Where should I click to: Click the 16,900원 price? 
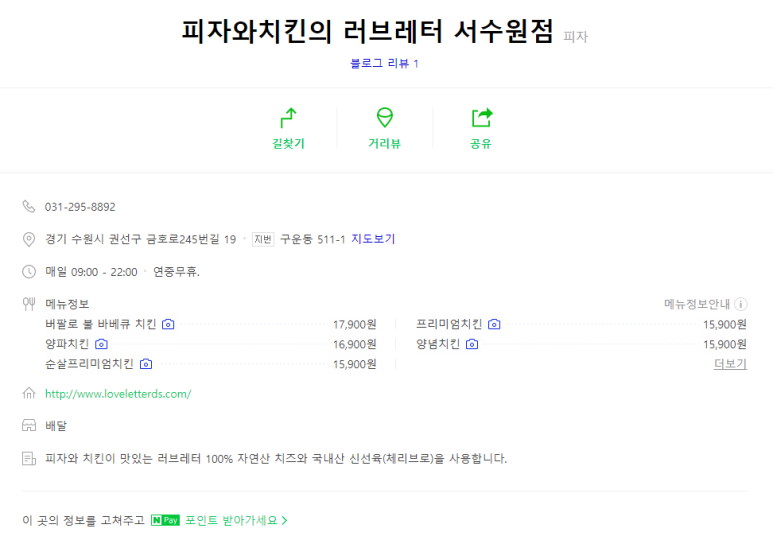pos(354,344)
